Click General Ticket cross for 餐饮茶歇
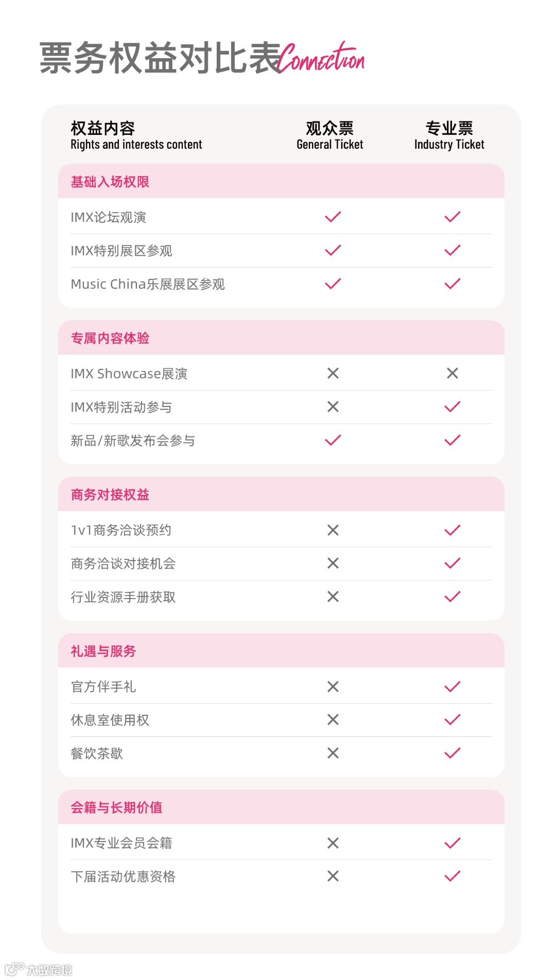This screenshot has width=556, height=980. [333, 753]
